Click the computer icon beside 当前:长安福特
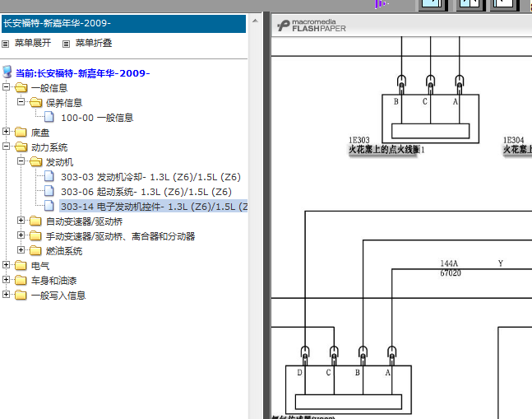 click(x=7, y=72)
